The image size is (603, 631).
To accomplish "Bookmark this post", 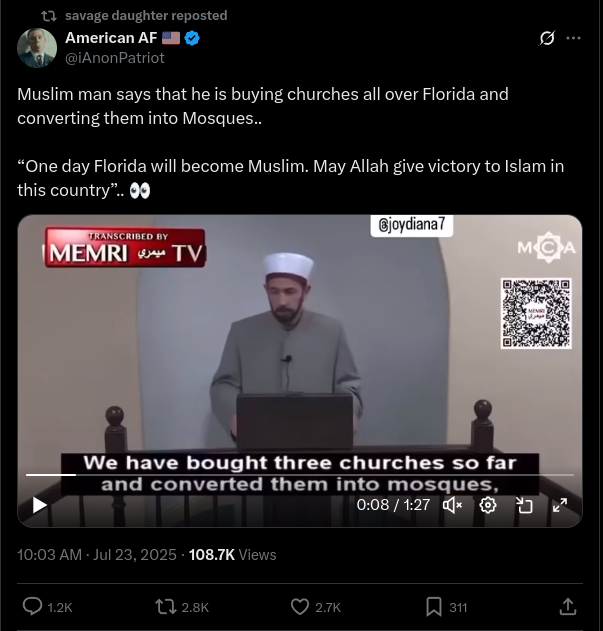I will (x=434, y=607).
